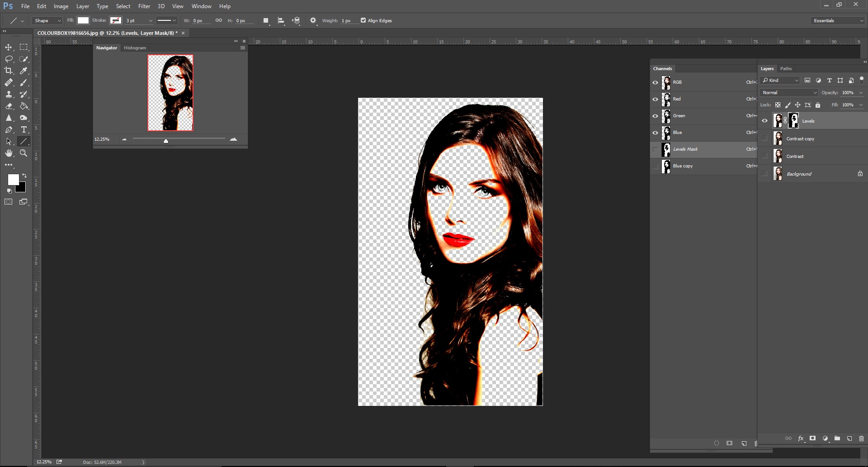Hide the Red channel eye icon
Viewport: 868px width, 467px height.
click(655, 99)
